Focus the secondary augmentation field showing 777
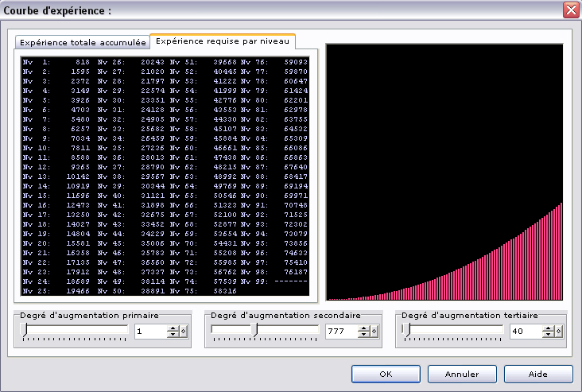 (339, 332)
